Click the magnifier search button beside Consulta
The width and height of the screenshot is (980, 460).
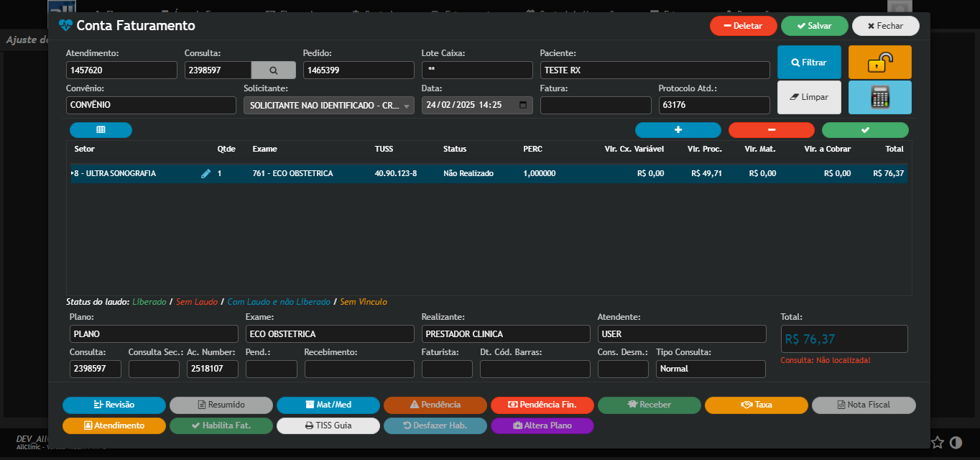(273, 70)
